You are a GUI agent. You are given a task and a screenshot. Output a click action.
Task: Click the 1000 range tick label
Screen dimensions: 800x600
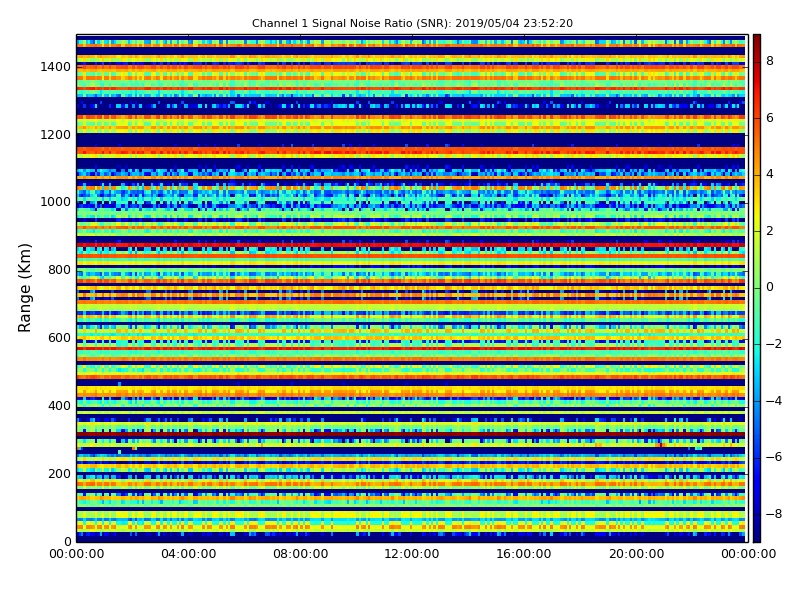click(x=56, y=202)
